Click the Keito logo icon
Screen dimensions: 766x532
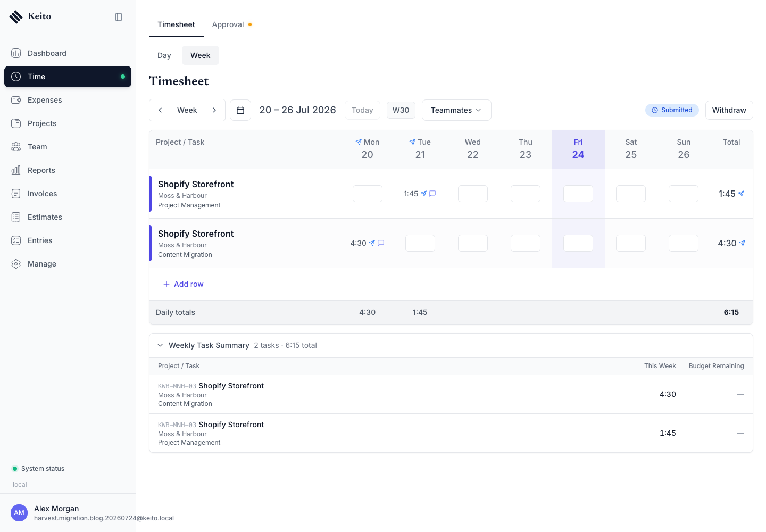[x=16, y=16]
